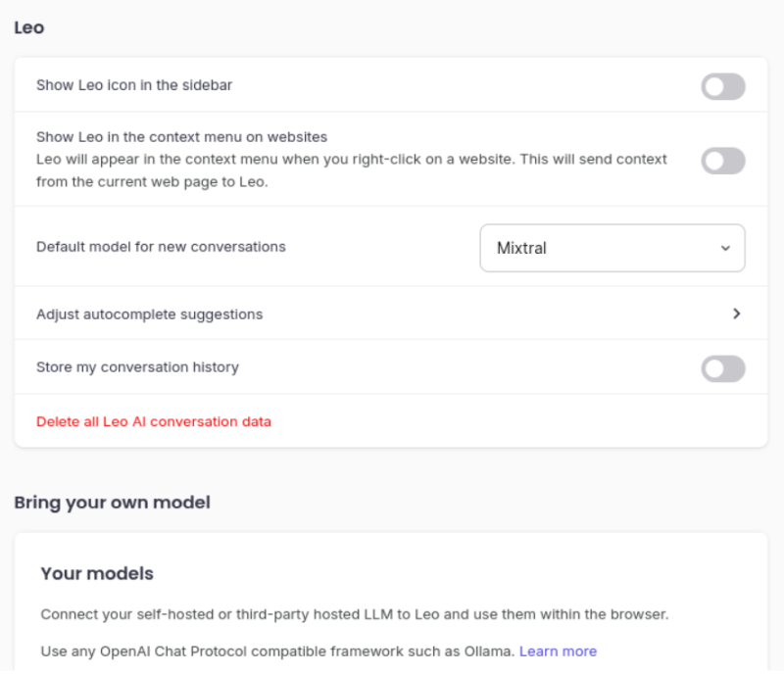Click "Show Leo in the context menu on websites" label
This screenshot has height=675, width=784.
[x=181, y=137]
